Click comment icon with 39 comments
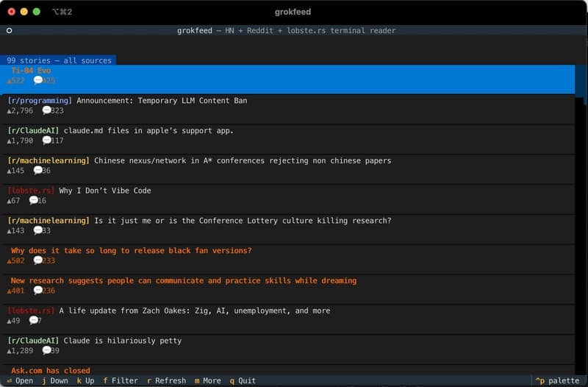The width and height of the screenshot is (588, 387). [x=46, y=350]
